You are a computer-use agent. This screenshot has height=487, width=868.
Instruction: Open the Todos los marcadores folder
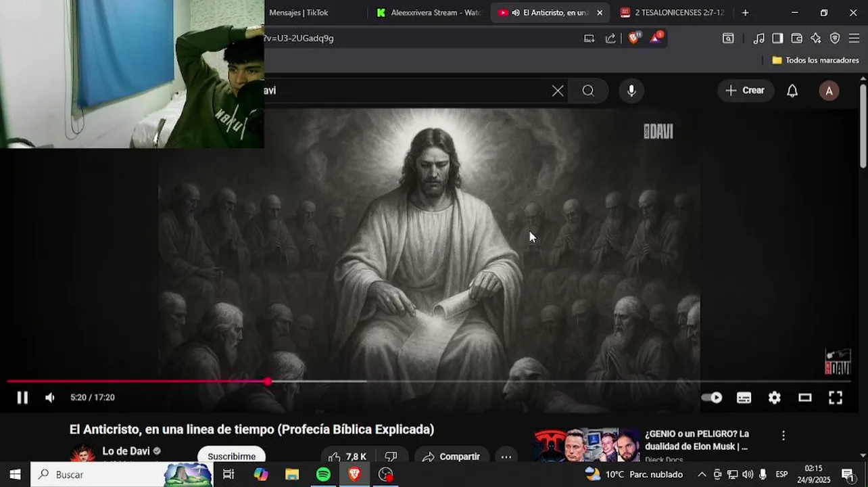815,60
